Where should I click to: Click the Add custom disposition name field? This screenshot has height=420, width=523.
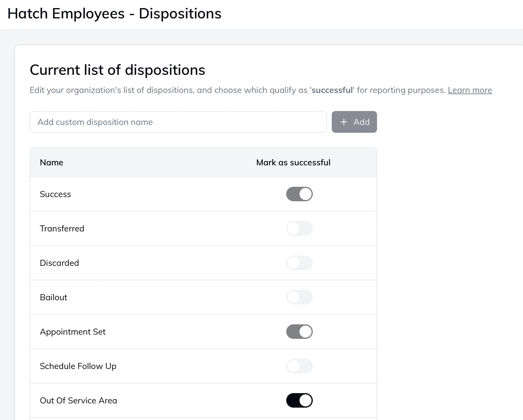click(x=178, y=122)
